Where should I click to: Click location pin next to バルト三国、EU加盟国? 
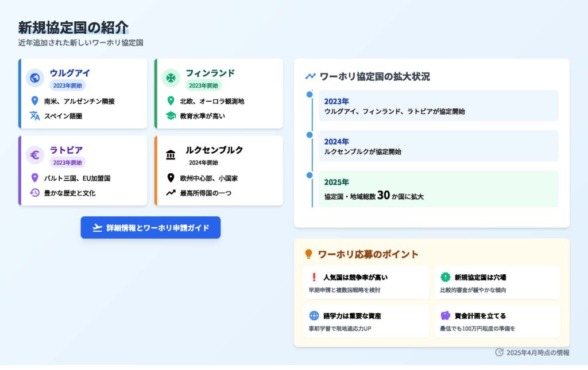34,178
